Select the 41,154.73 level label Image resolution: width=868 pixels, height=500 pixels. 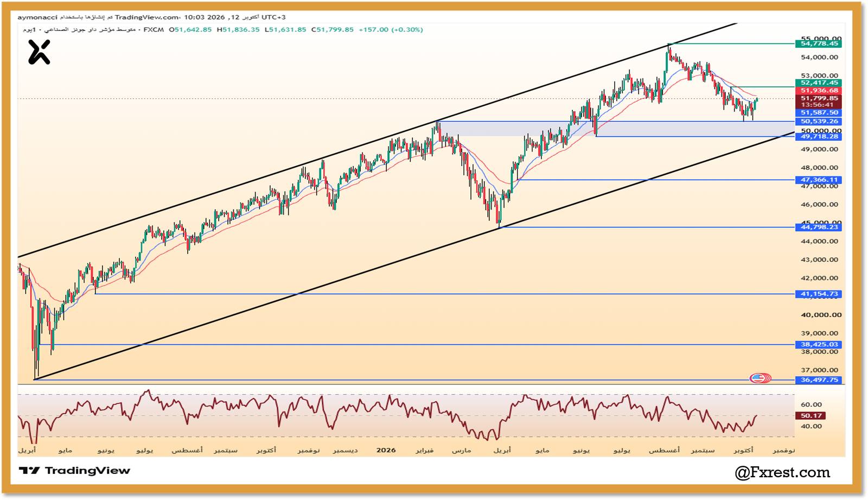819,294
